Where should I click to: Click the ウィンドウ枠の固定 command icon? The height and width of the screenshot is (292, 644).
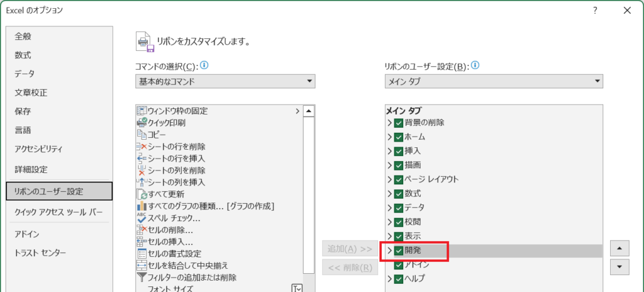[x=142, y=111]
